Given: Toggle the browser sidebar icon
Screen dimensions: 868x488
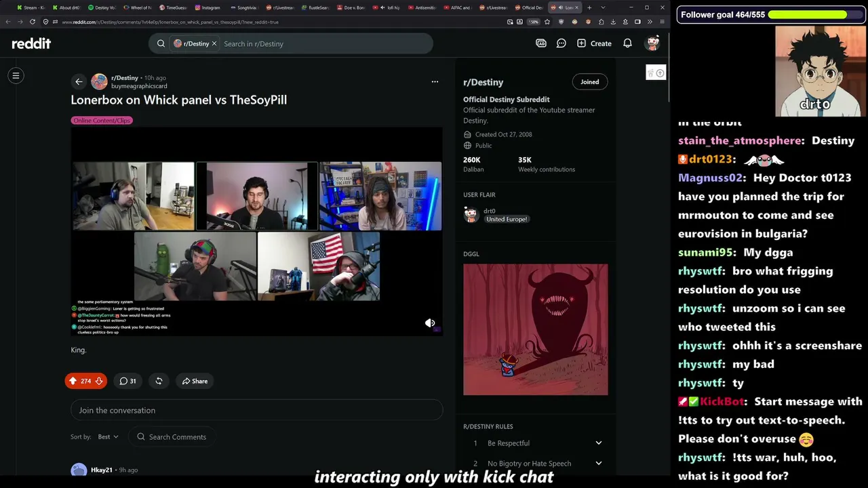Looking at the screenshot, I should click(x=637, y=22).
